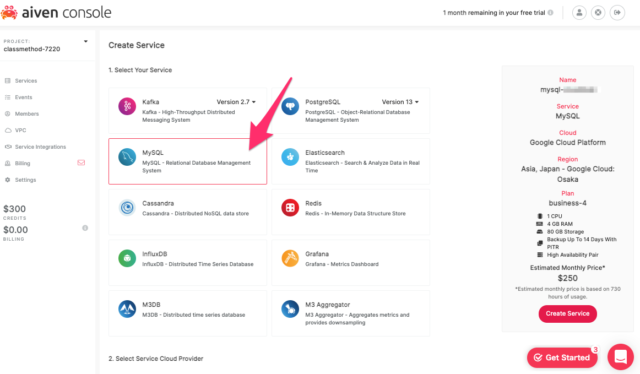
Task: Click the Get Started button
Action: 562,358
